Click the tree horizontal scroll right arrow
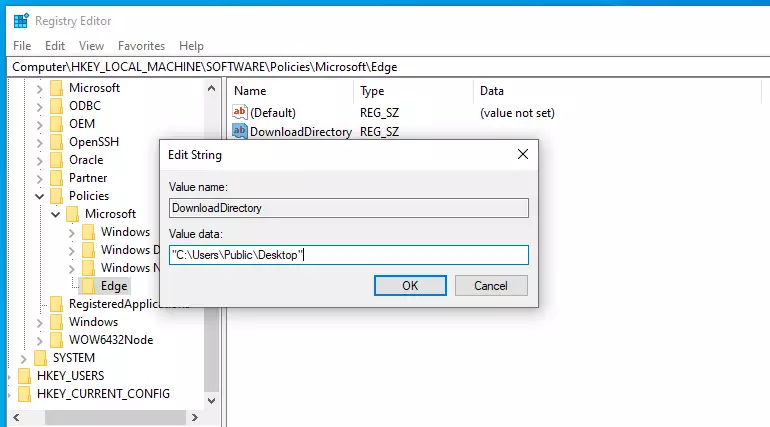 click(x=195, y=418)
